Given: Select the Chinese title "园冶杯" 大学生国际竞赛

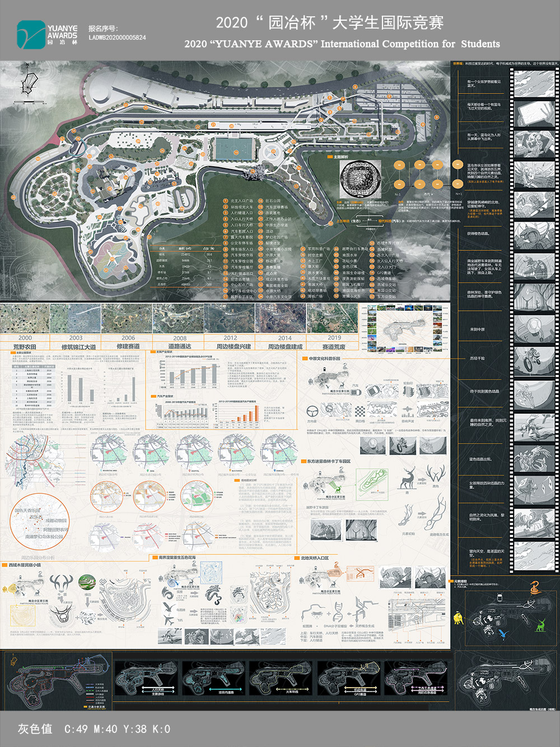Looking at the screenshot, I should tap(330, 22).
